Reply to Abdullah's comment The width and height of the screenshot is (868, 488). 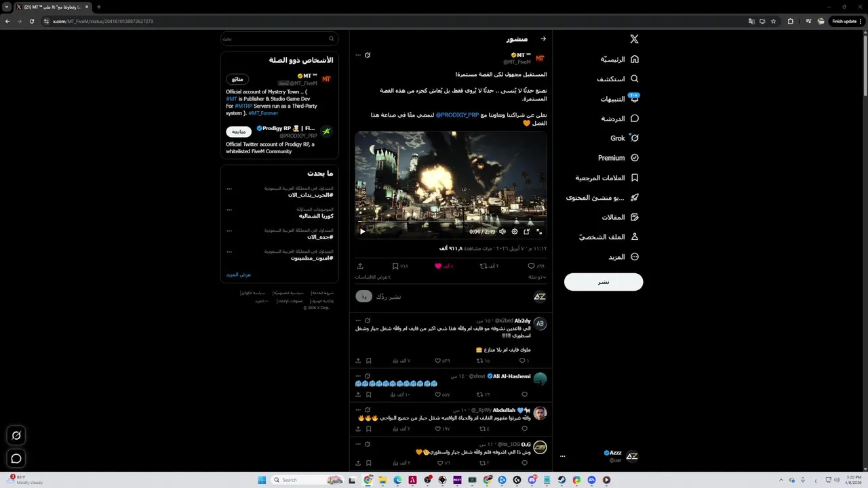click(x=525, y=428)
